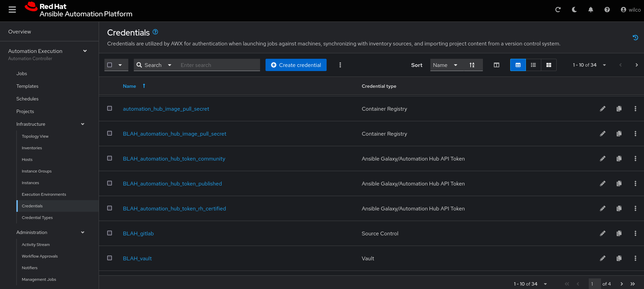
Task: Open the toolbar kebab bulk actions menu
Action: pos(340,65)
